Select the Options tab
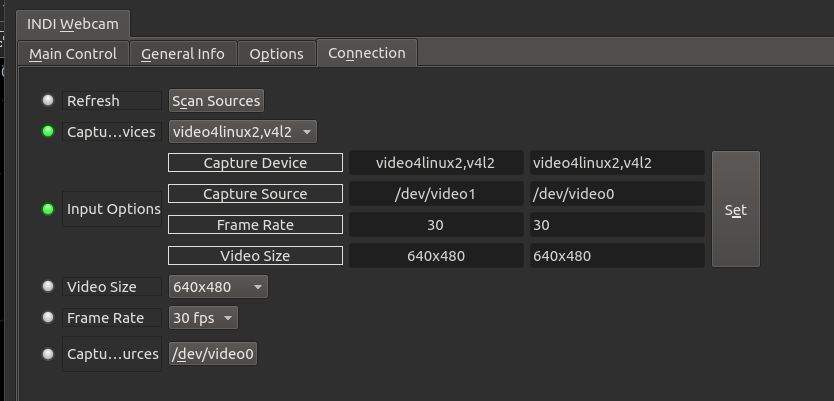Image resolution: width=834 pixels, height=401 pixels. [x=276, y=54]
